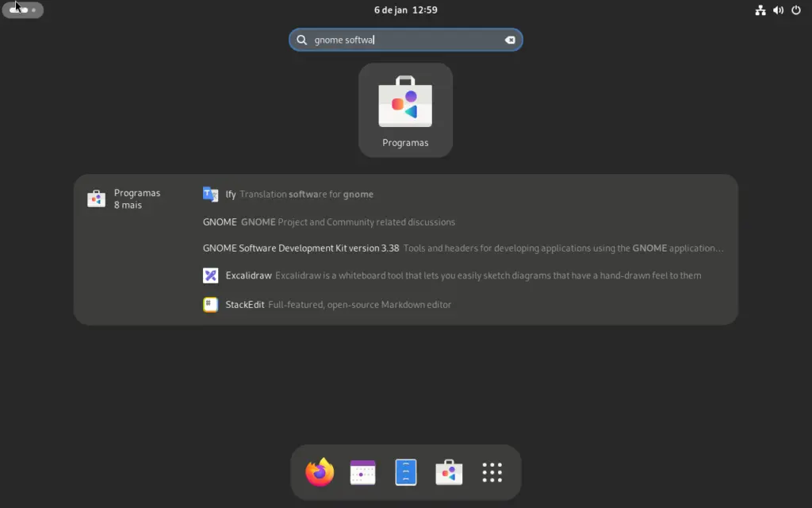Open GNOME Calendar from the dock
This screenshot has width=812, height=508.
point(362,471)
